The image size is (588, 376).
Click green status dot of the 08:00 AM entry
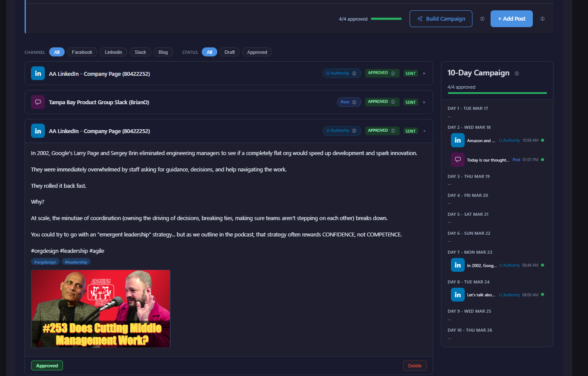click(542, 295)
